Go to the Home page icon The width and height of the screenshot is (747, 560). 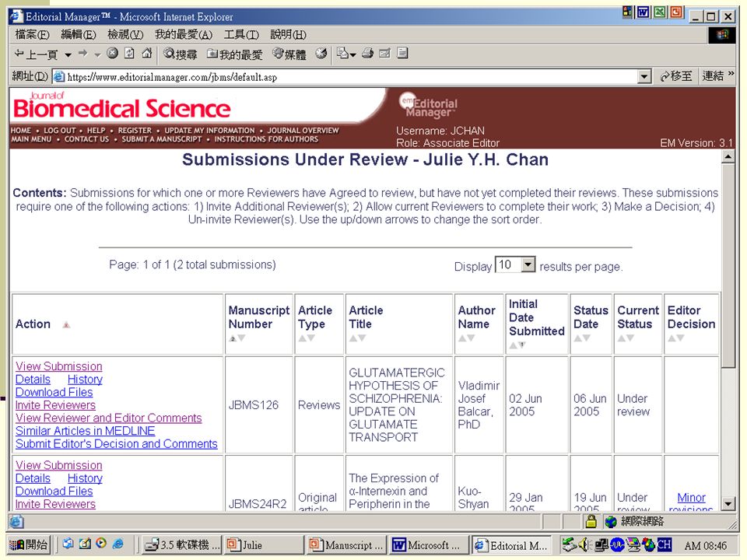pos(147,54)
